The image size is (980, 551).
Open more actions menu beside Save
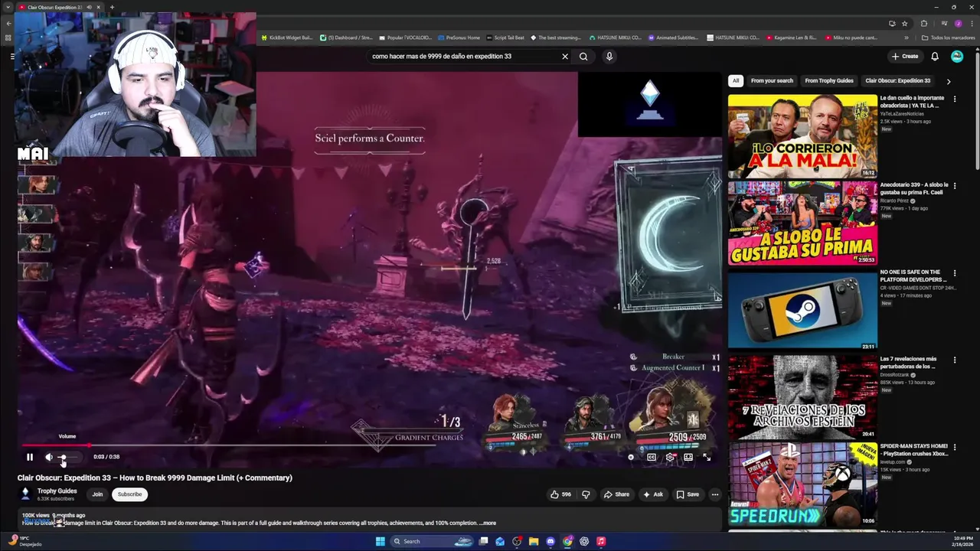click(715, 494)
